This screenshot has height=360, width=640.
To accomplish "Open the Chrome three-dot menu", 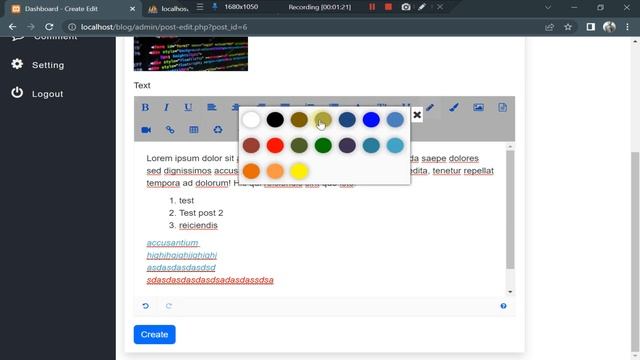I will tap(627, 27).
